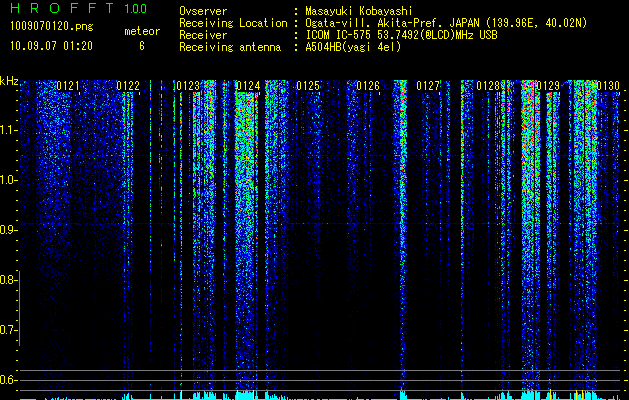Click the meteor label
The height and width of the screenshot is (400, 629).
tap(142, 31)
